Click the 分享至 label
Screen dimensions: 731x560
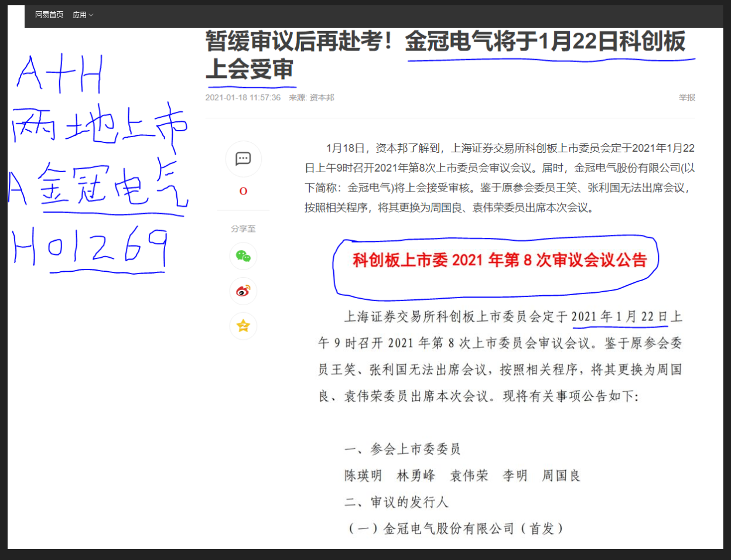pyautogui.click(x=243, y=228)
